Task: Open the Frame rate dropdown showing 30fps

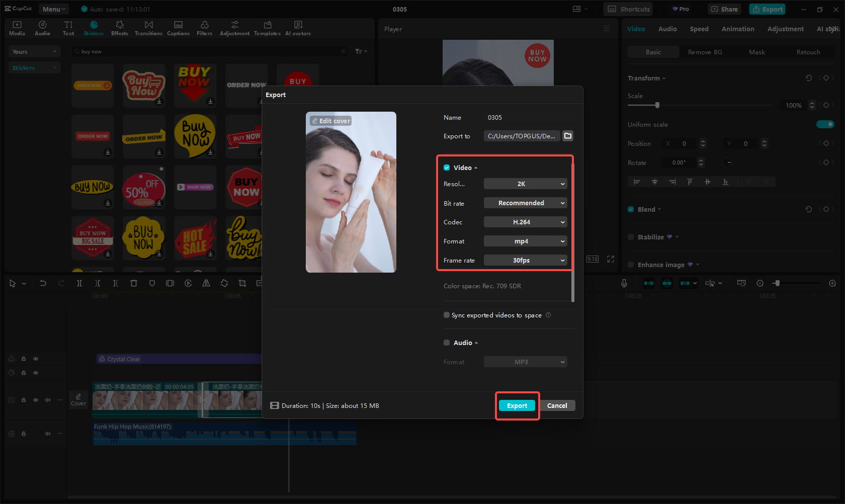Action: pyautogui.click(x=525, y=260)
